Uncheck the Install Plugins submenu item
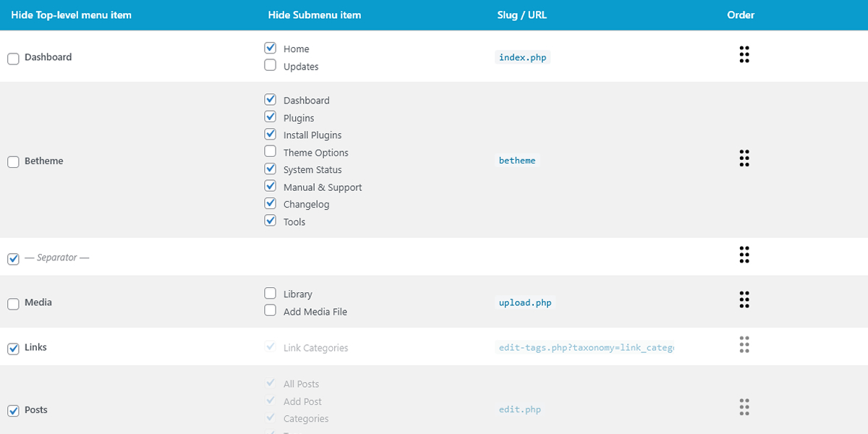This screenshot has height=434, width=868. click(x=271, y=134)
